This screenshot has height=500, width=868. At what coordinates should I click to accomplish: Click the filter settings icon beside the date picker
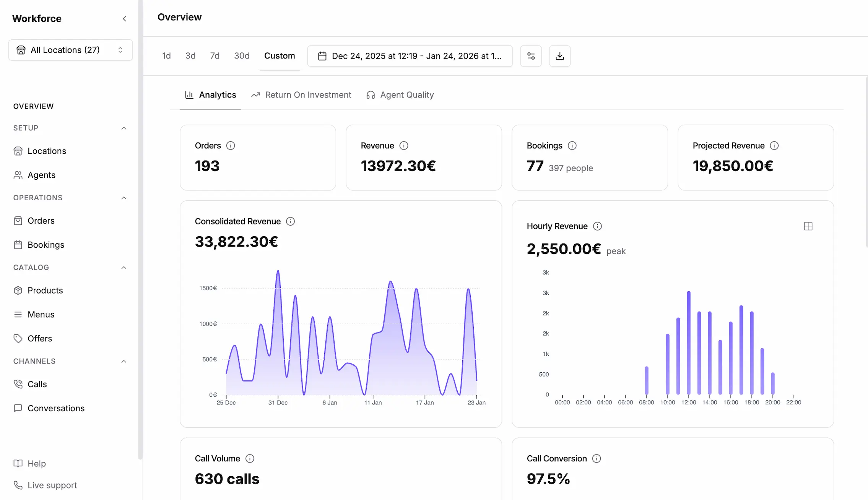531,56
